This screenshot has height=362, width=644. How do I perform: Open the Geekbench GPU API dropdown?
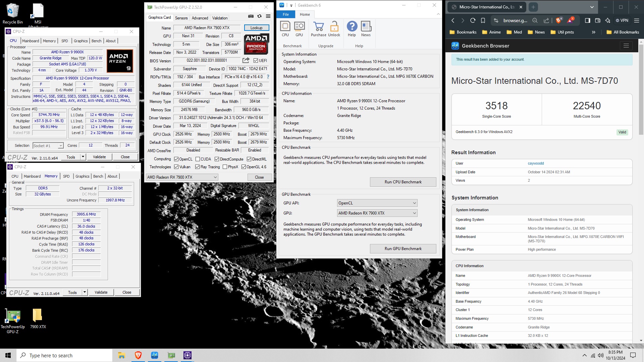point(377,203)
